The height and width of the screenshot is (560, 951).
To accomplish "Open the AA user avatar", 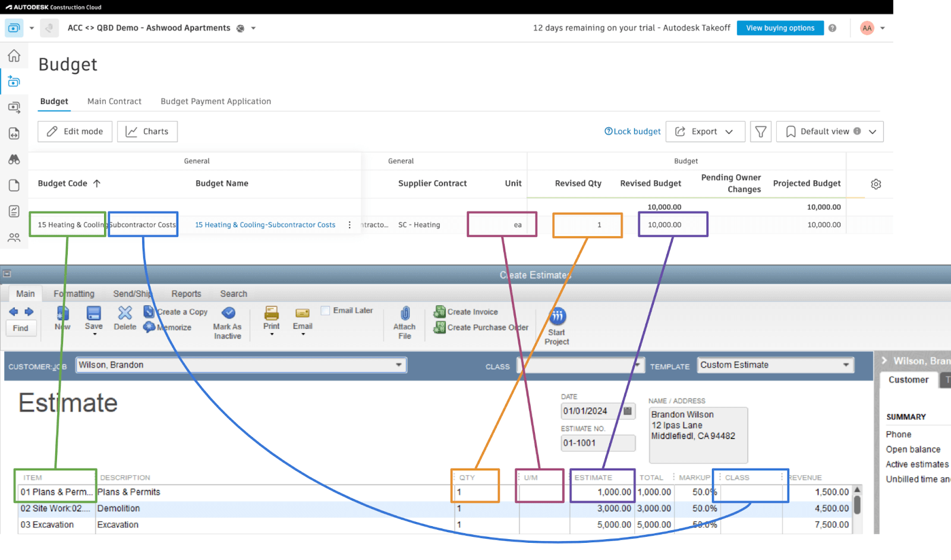I will 867,28.
